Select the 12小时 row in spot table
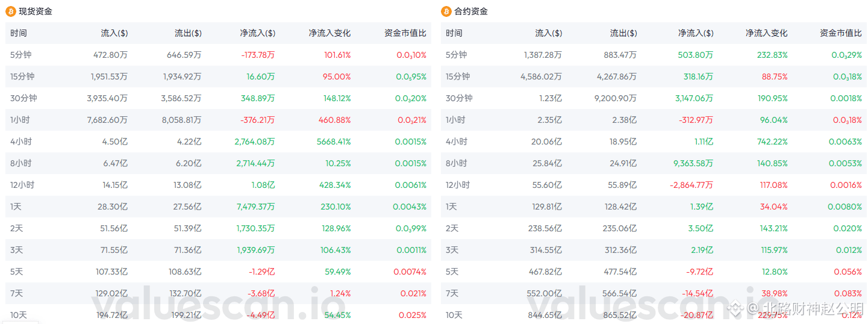The height and width of the screenshot is (324, 868). pos(218,185)
